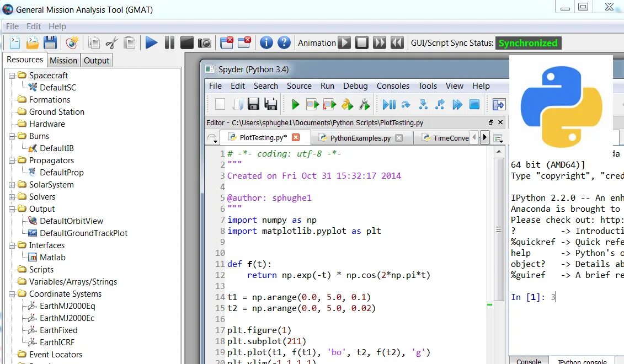Select DefaultGroundTrackPlot item
Image resolution: width=624 pixels, height=364 pixels.
[83, 233]
